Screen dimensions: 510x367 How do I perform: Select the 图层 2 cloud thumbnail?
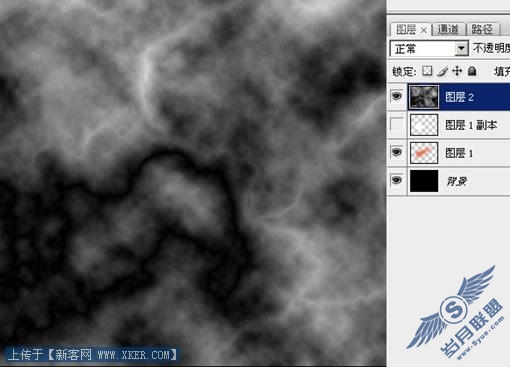[424, 97]
